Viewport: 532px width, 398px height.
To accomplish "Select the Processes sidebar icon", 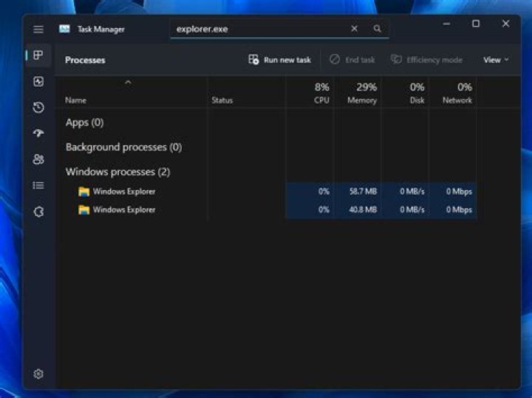I will [38, 55].
